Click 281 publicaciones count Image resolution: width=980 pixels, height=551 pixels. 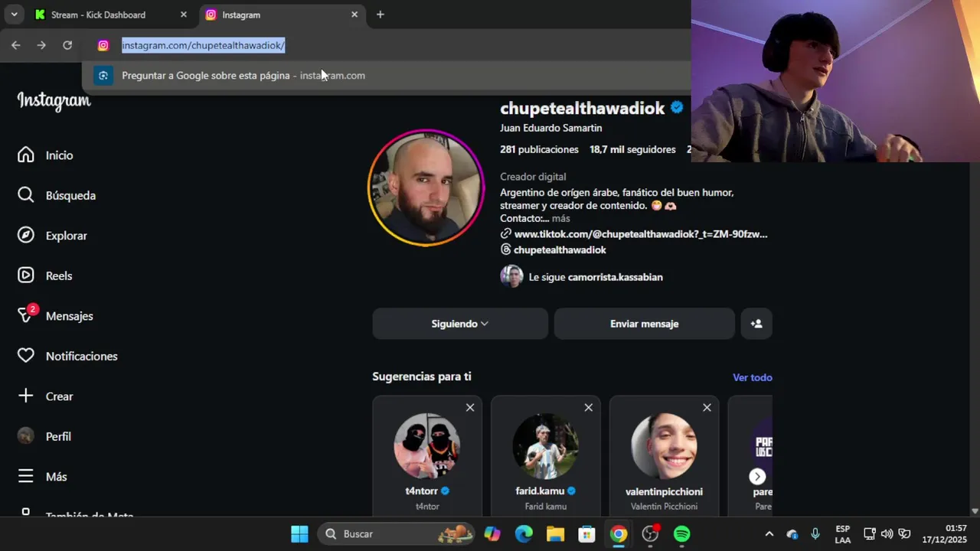click(539, 149)
